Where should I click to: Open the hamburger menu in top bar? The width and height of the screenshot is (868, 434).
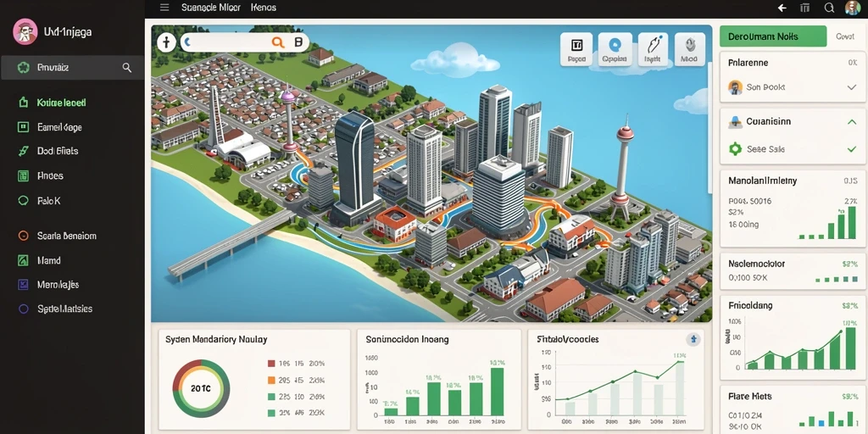pos(164,8)
